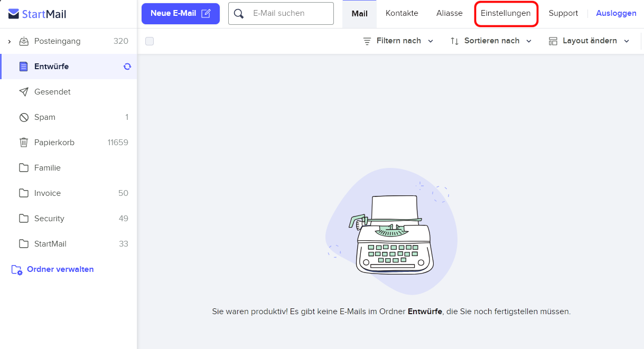Open the Filtern nach dropdown
The height and width of the screenshot is (349, 644).
[x=398, y=41]
